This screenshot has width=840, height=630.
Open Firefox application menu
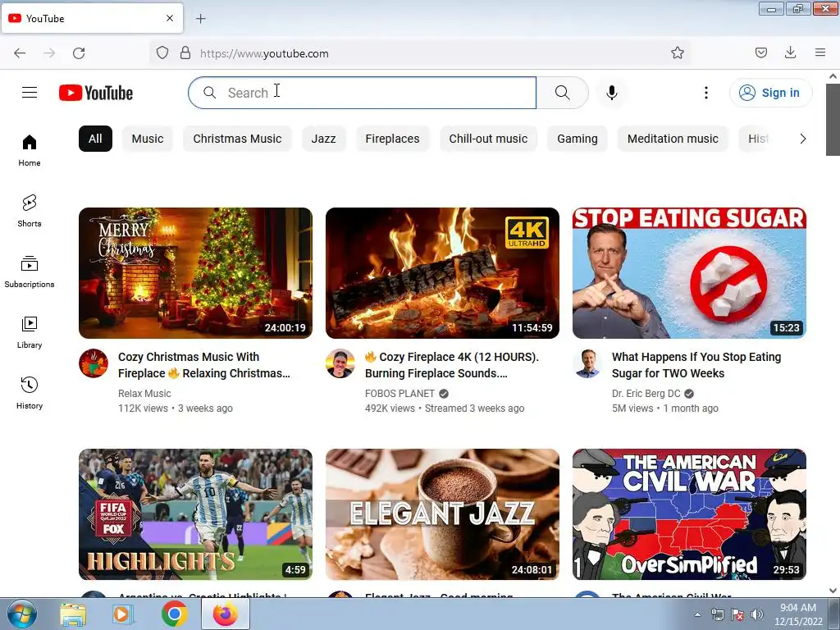click(x=819, y=52)
